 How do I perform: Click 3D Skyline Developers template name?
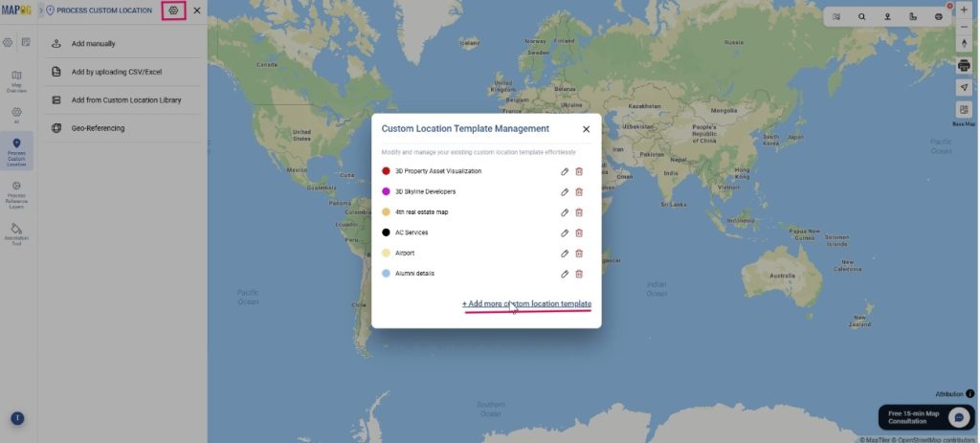tap(425, 191)
